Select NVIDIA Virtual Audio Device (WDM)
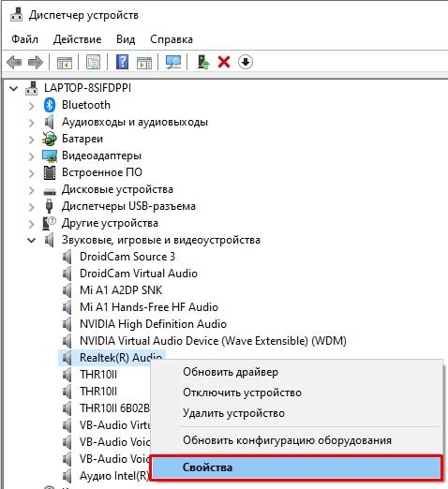This screenshot has height=489, width=448. coord(213,341)
